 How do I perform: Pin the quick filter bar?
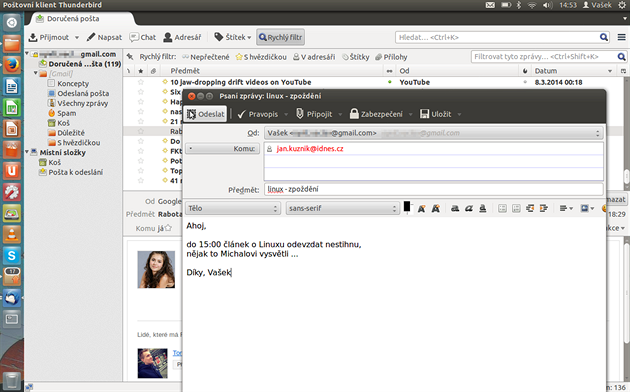pyautogui.click(x=130, y=57)
